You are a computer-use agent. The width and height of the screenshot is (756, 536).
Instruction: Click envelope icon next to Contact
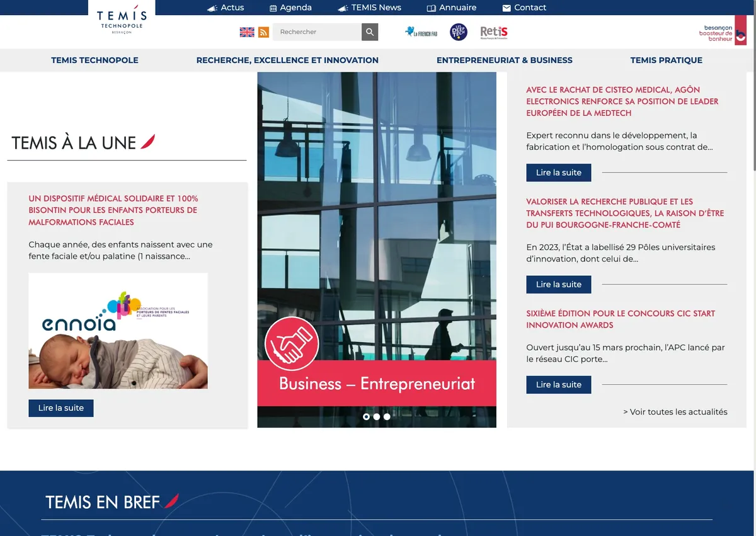coord(507,8)
